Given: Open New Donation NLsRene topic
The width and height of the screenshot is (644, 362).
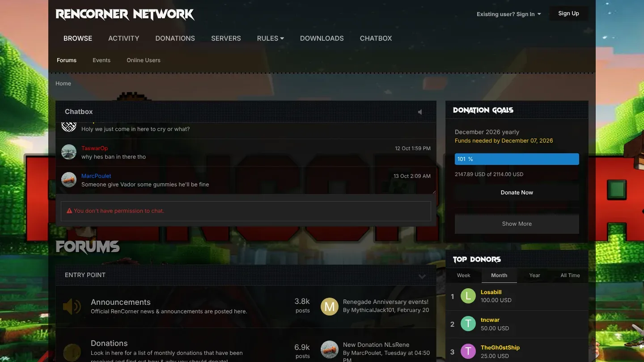Looking at the screenshot, I should (376, 345).
